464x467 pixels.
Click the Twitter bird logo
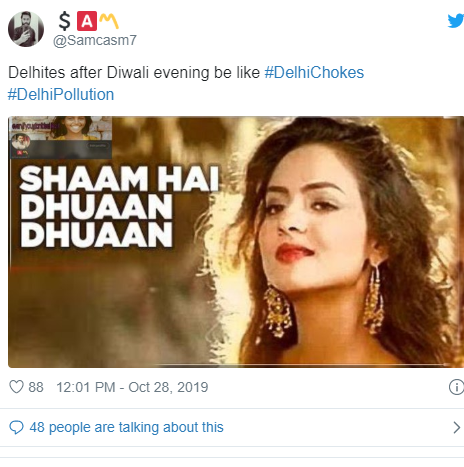[456, 21]
